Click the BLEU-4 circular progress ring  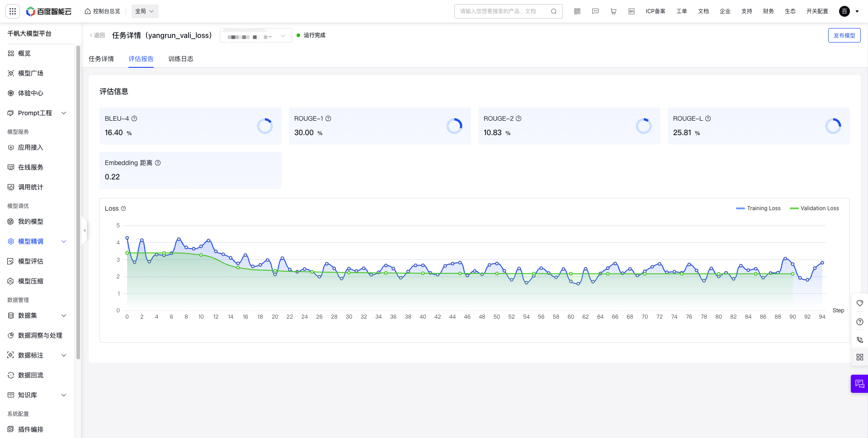click(x=265, y=126)
